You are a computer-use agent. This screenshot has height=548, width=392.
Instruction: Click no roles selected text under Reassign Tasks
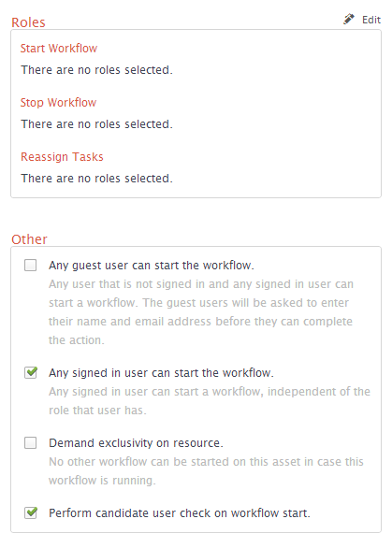(x=97, y=179)
